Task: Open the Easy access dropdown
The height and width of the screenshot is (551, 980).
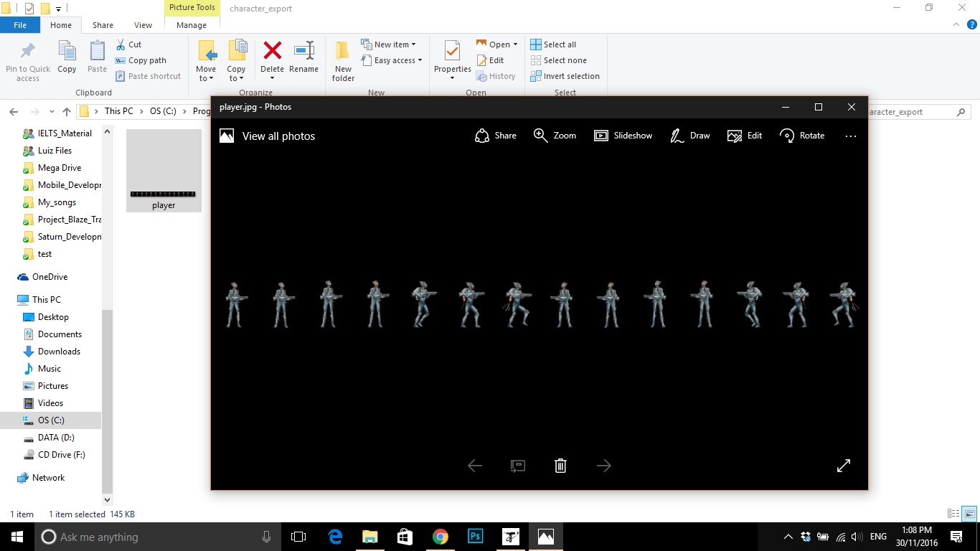Action: click(420, 60)
